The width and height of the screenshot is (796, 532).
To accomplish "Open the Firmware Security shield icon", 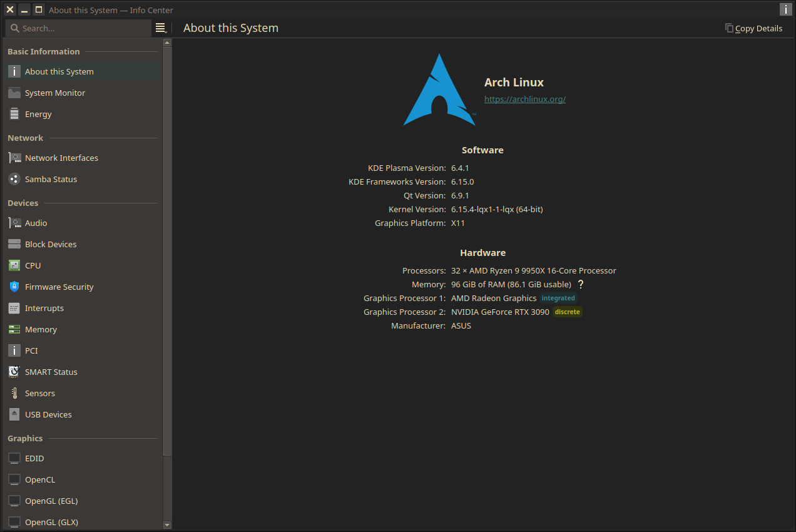I will click(14, 287).
